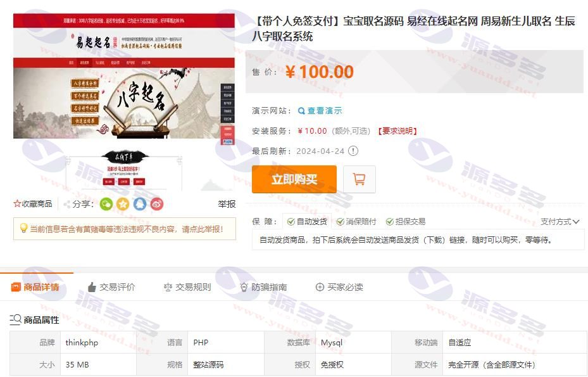Share to Weibo red icon

157,204
